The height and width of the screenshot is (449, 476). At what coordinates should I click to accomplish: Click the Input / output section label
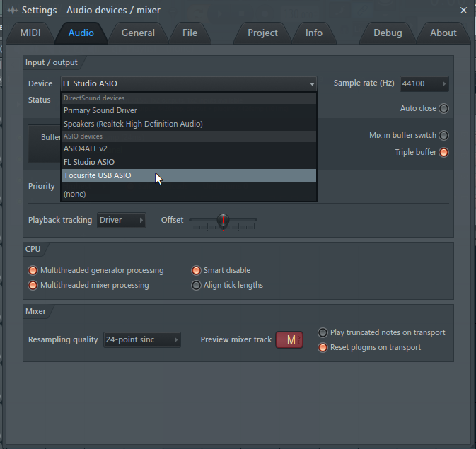52,62
